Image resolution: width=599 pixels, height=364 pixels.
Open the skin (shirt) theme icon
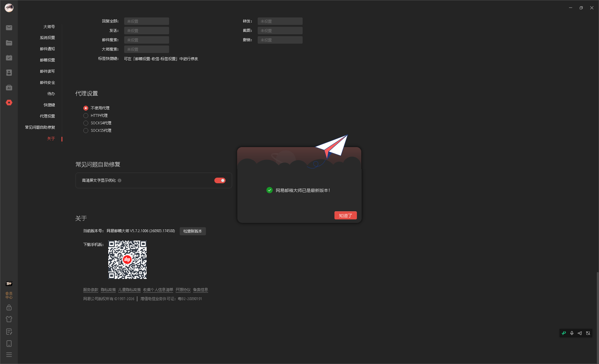click(9, 319)
